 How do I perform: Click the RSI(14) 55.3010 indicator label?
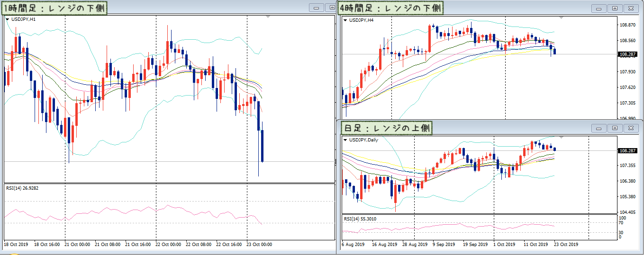pos(360,220)
